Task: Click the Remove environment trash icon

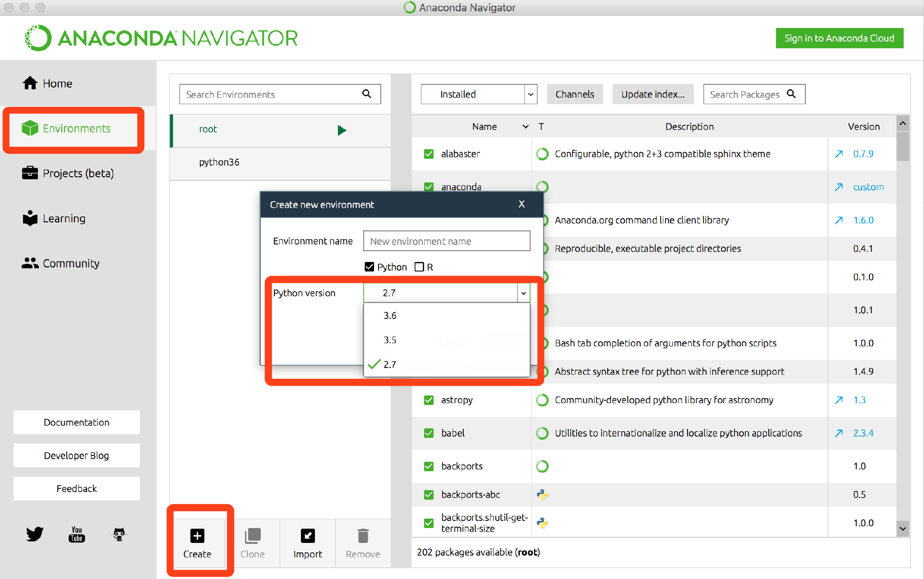Action: (363, 536)
